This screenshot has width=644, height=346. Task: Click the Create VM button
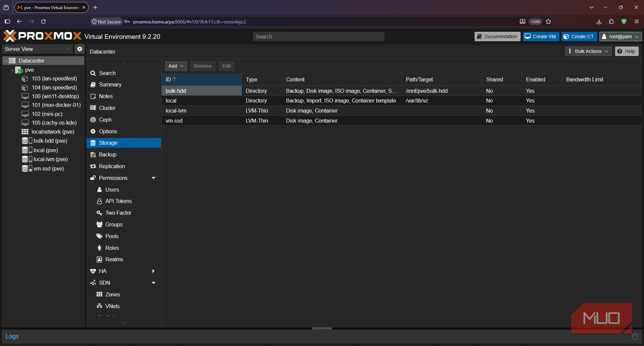click(x=541, y=37)
